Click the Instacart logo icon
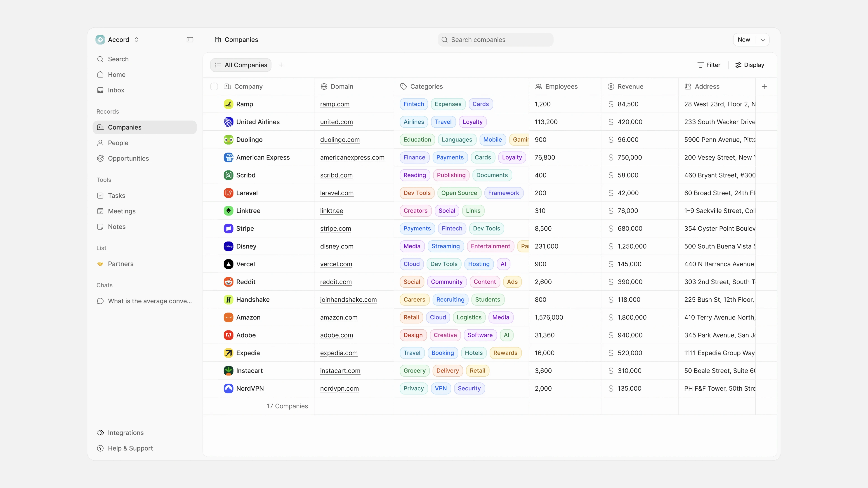 [229, 371]
